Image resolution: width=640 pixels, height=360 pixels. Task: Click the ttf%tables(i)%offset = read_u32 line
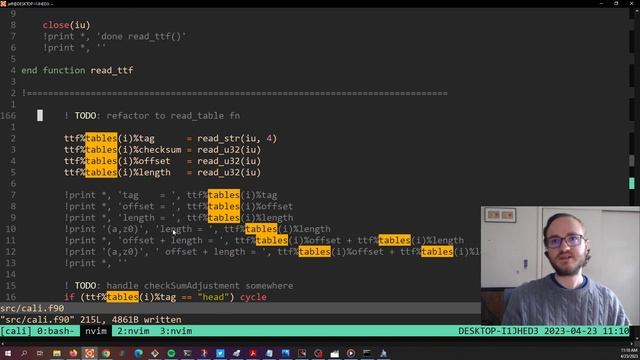(162, 161)
